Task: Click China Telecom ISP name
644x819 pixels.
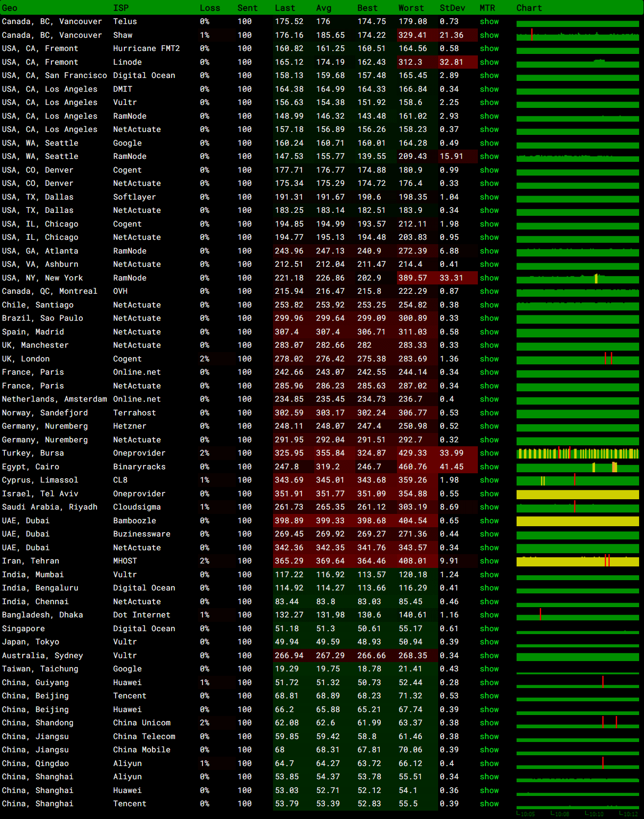Action: [144, 737]
